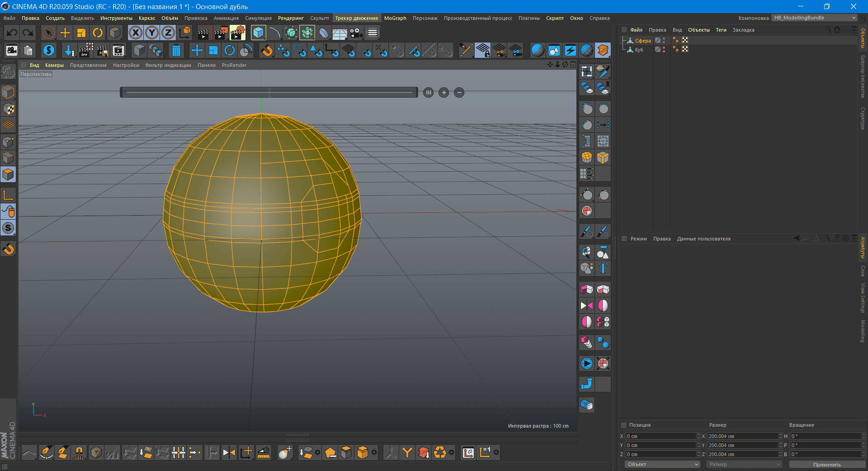
Task: Click the blue T text tool icon
Action: [603, 268]
